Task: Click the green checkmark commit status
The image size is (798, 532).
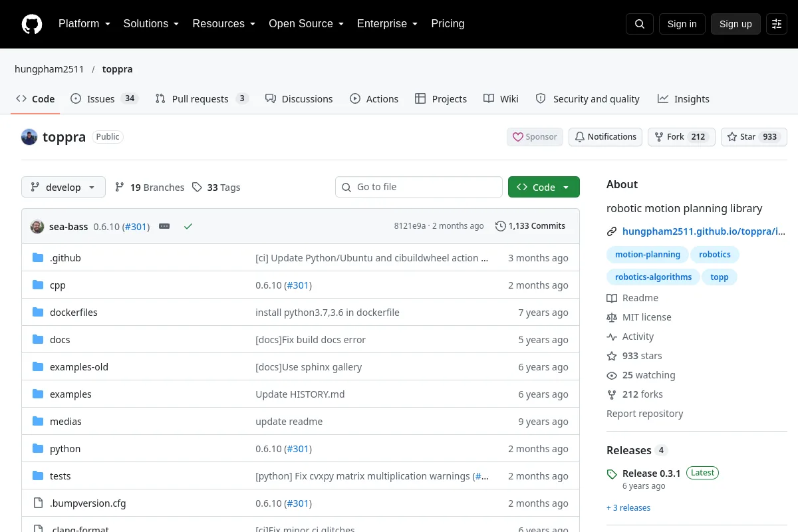Action: click(x=188, y=226)
